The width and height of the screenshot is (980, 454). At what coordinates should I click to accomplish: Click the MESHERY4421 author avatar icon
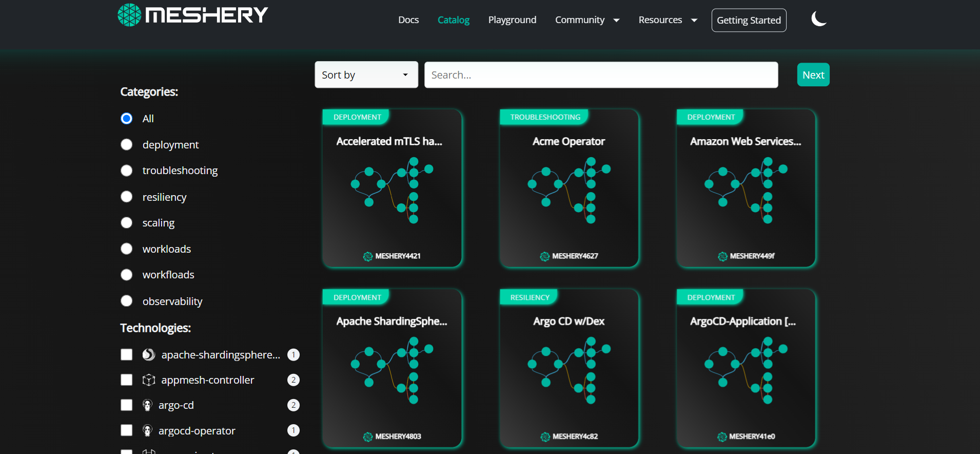(368, 256)
